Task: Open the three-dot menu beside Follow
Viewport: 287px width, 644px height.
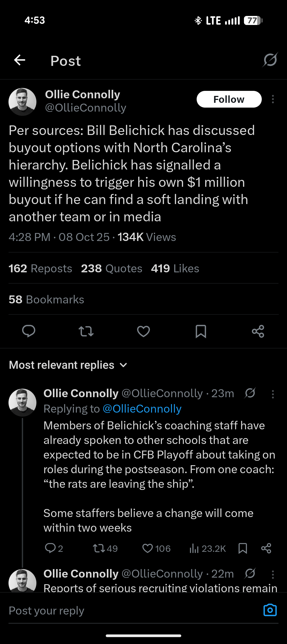Action: pos(273,99)
